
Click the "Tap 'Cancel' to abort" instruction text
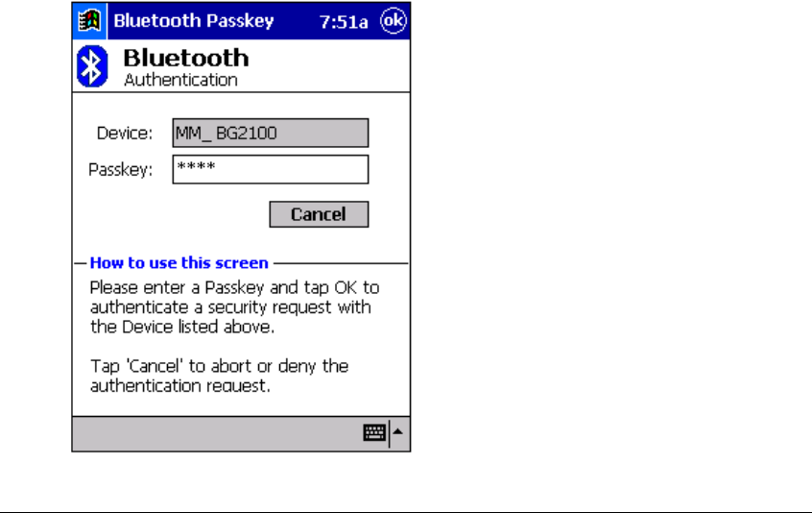(x=219, y=376)
